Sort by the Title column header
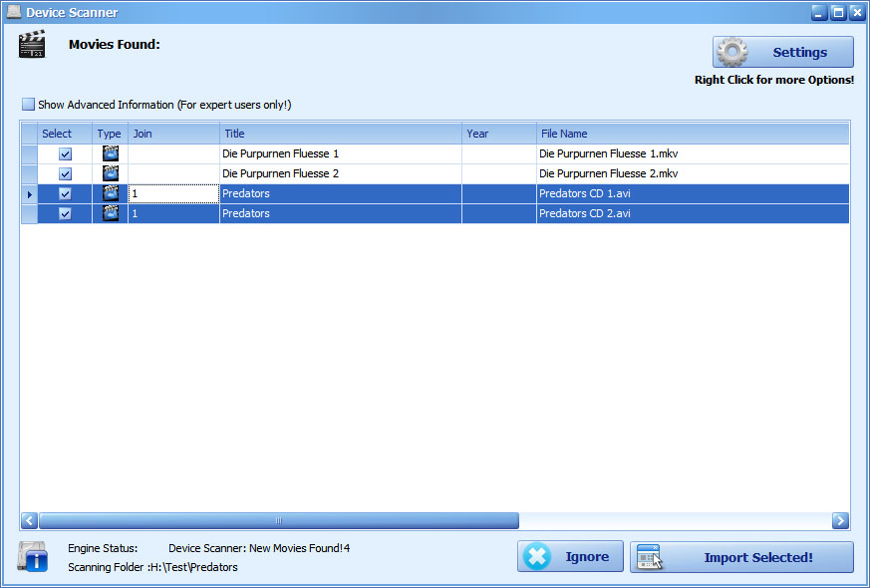The image size is (870, 588). [340, 134]
